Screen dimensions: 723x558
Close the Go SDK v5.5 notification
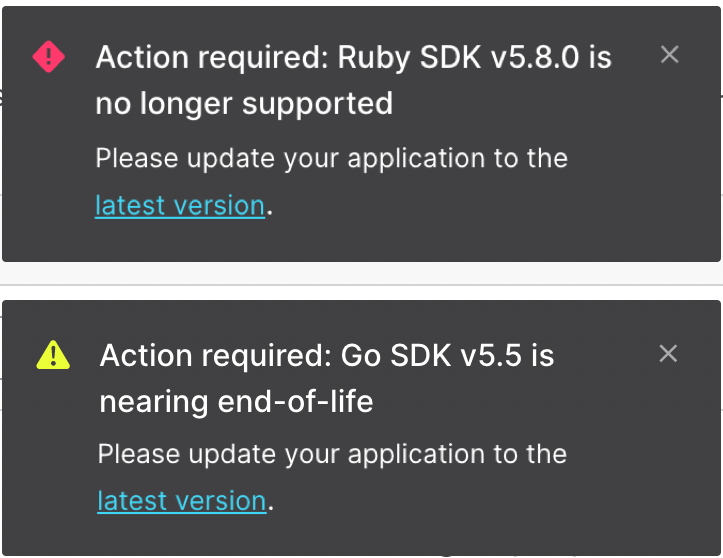point(669,353)
